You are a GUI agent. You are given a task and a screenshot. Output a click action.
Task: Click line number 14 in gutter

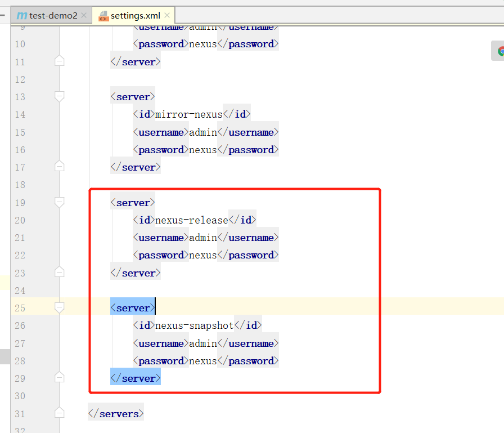(x=20, y=114)
